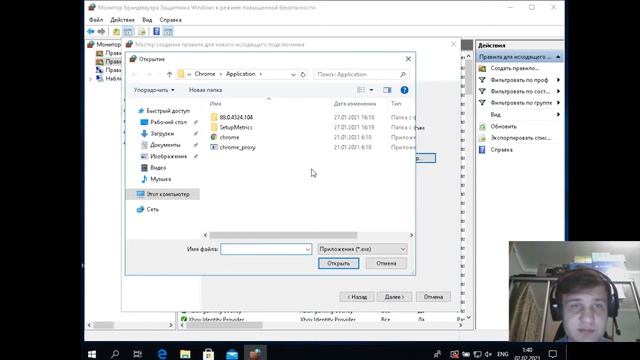Open Task View on the taskbar
The width and height of the screenshot is (640, 360).
pyautogui.click(x=138, y=354)
